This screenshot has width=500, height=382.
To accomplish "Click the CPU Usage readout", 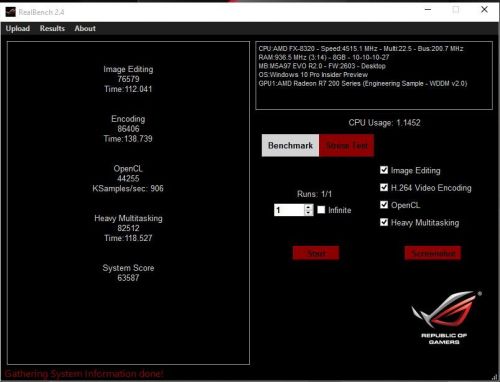I will (384, 123).
